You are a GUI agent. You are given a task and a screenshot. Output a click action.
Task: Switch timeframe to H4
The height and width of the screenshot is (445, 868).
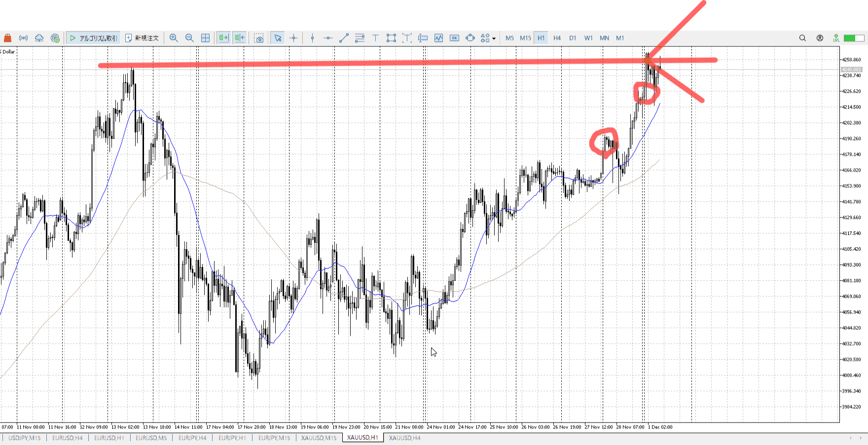coord(557,38)
